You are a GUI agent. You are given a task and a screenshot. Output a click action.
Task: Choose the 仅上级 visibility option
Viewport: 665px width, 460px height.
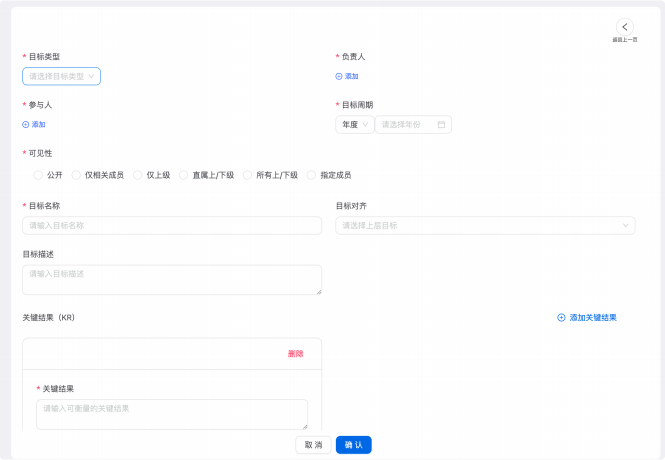point(138,175)
